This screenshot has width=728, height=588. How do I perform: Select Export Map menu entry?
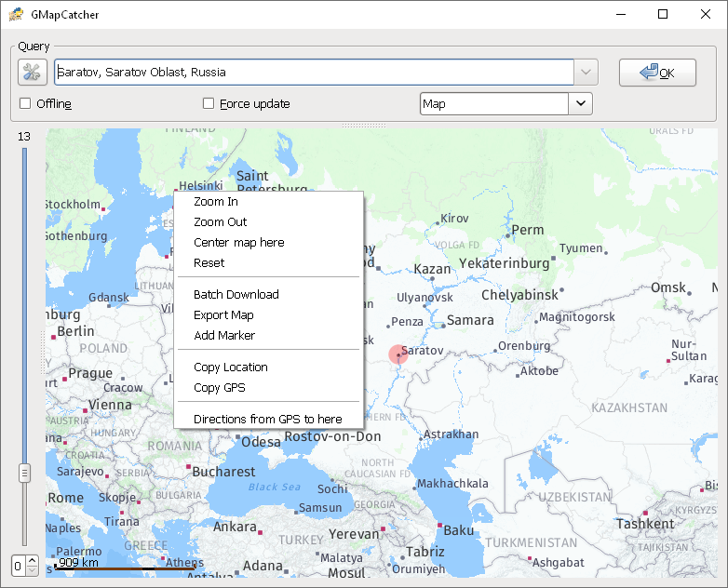tap(268, 314)
